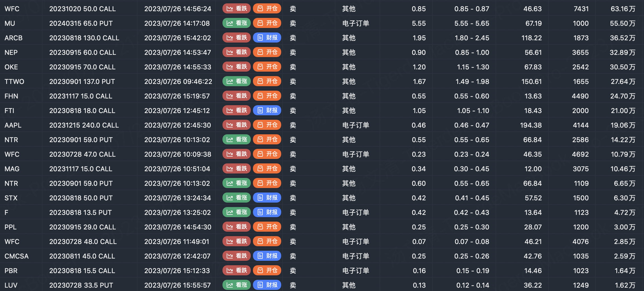Click the 财报 tag in the ARCB row
The image size is (644, 291).
(267, 37)
